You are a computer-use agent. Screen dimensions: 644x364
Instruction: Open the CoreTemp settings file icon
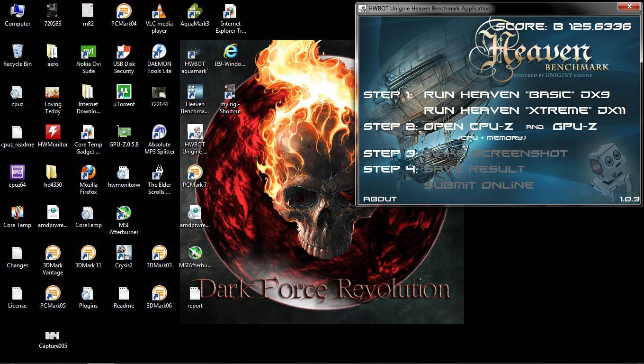coord(89,217)
